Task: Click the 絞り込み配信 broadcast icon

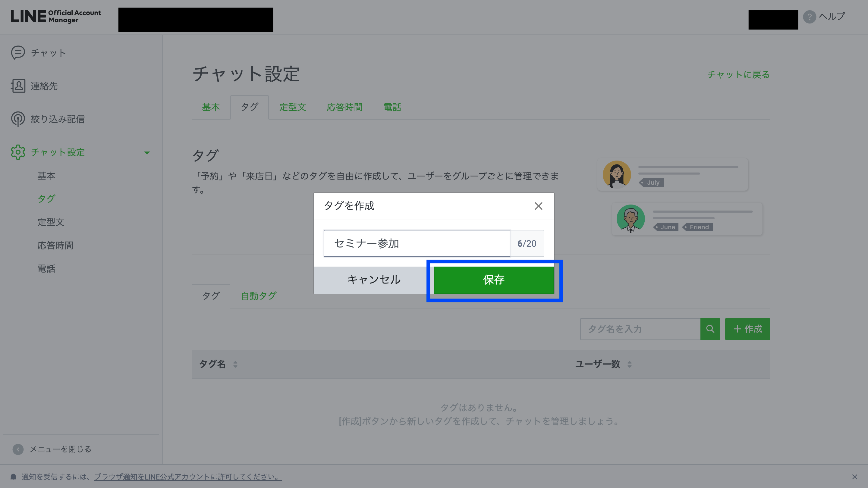Action: (x=18, y=119)
